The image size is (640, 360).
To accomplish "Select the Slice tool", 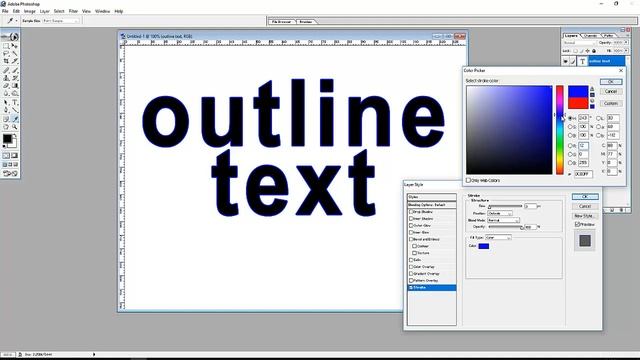I will point(15,61).
